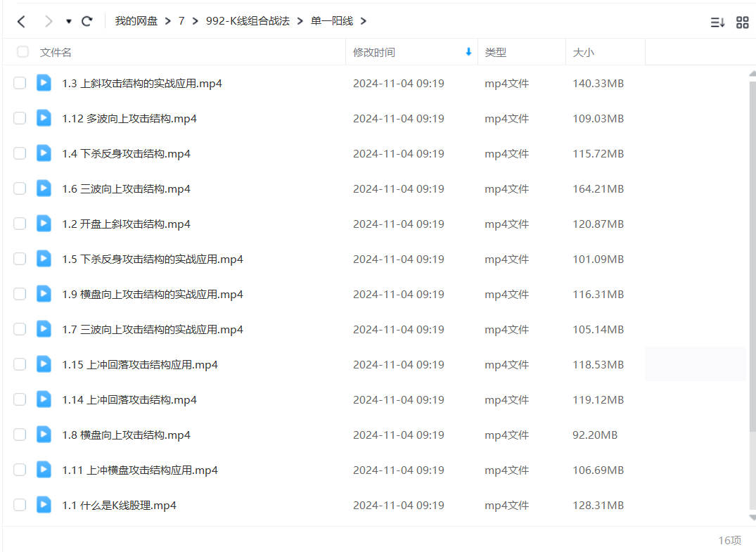Image resolution: width=756 pixels, height=552 pixels.
Task: Click video icon of 1.4 下杀反身攻击结构.mp4
Action: pos(44,153)
